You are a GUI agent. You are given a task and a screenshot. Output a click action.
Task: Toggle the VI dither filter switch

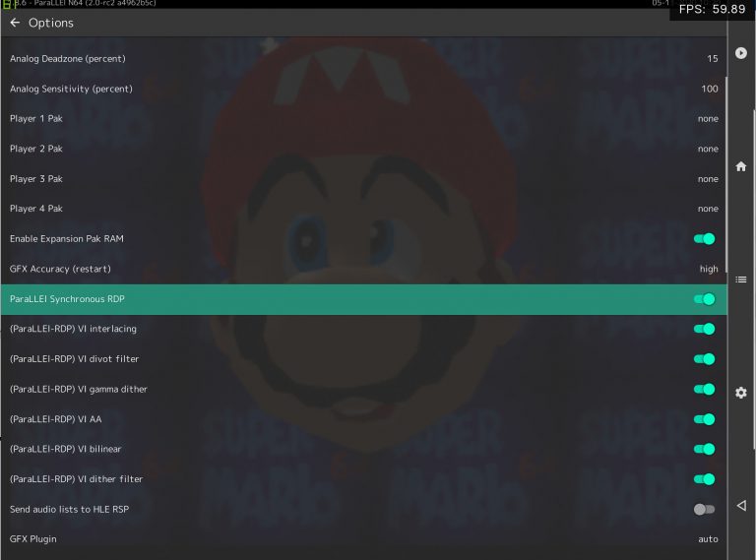tap(704, 479)
